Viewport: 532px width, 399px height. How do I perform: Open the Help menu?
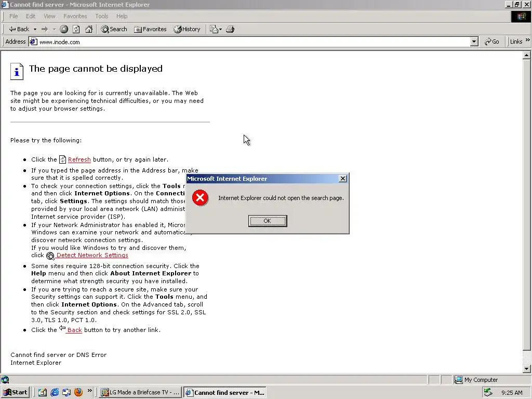click(x=122, y=16)
